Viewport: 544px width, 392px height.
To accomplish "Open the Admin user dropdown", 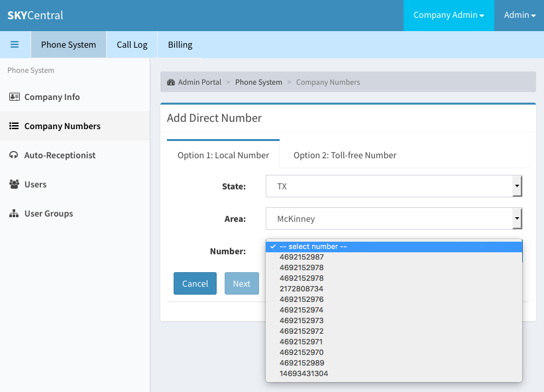I will [519, 15].
